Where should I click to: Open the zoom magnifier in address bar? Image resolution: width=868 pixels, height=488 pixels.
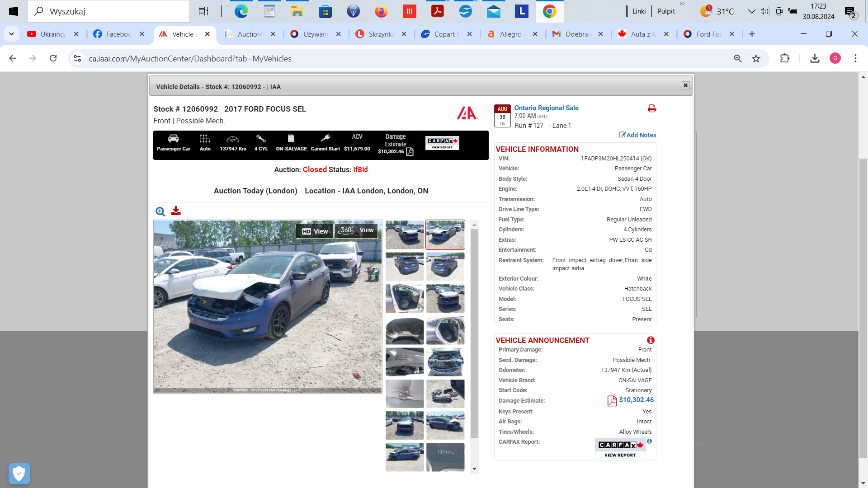tap(738, 58)
